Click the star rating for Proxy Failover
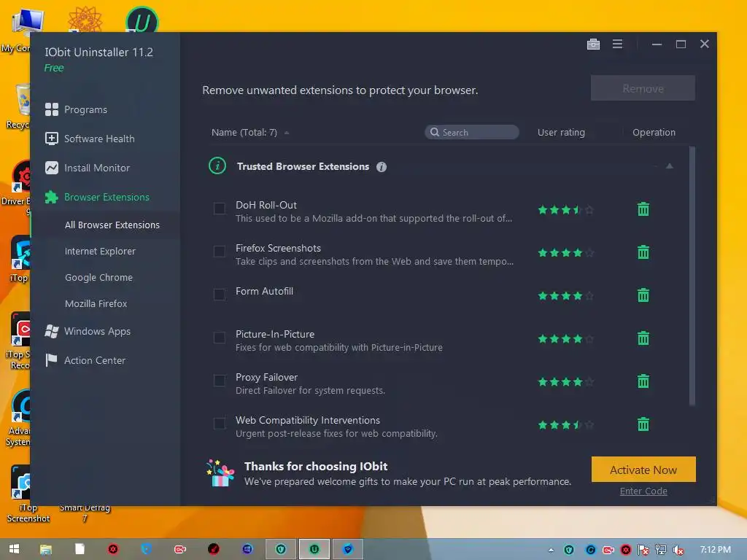The image size is (747, 560). coord(565,381)
